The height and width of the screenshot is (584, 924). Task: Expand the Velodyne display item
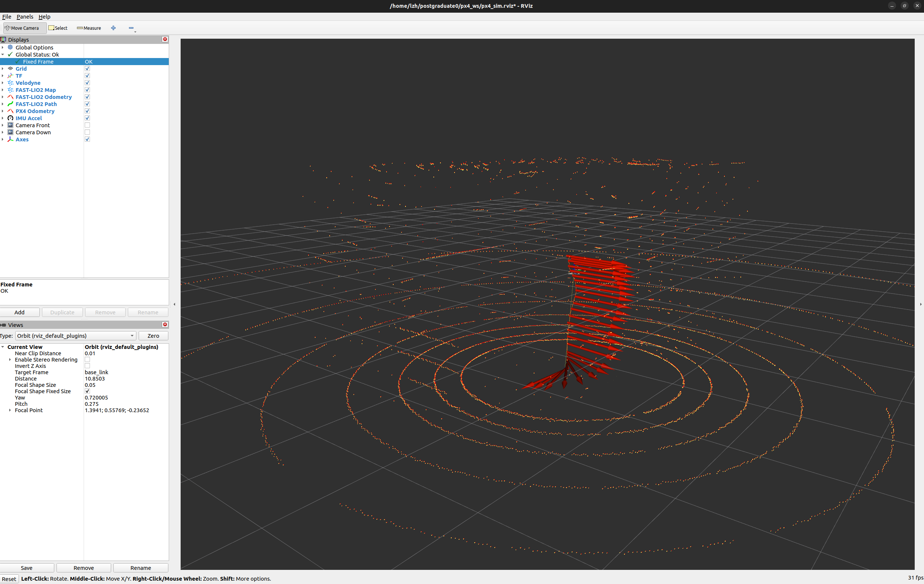point(3,83)
